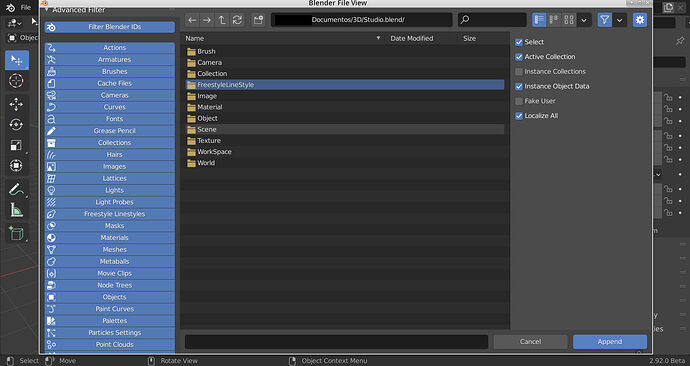Create a new directory
690x366 pixels.
(x=258, y=20)
